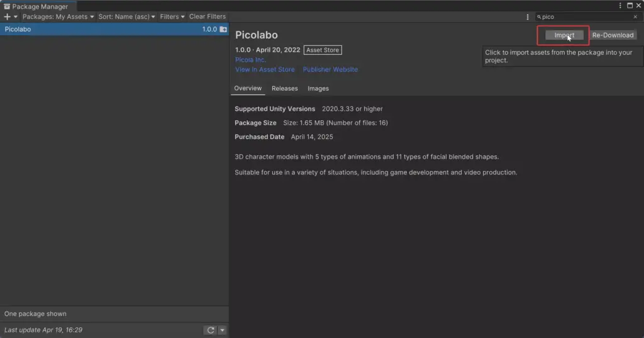Maximize the Package Manager window

pos(630,6)
